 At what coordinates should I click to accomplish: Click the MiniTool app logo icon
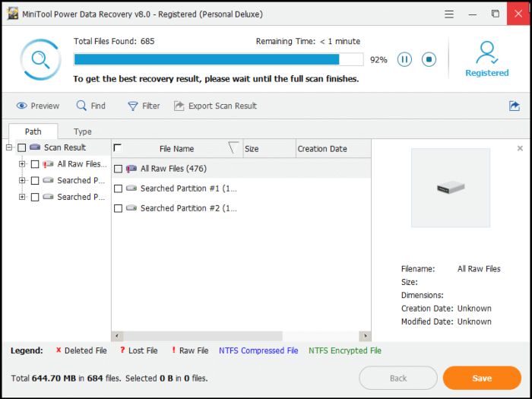(13, 14)
